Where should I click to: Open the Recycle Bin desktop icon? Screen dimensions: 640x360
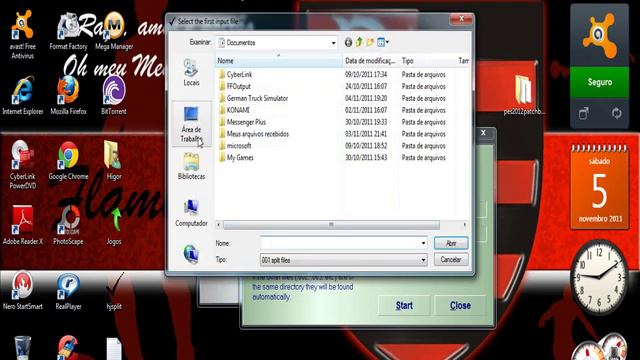click(22, 348)
